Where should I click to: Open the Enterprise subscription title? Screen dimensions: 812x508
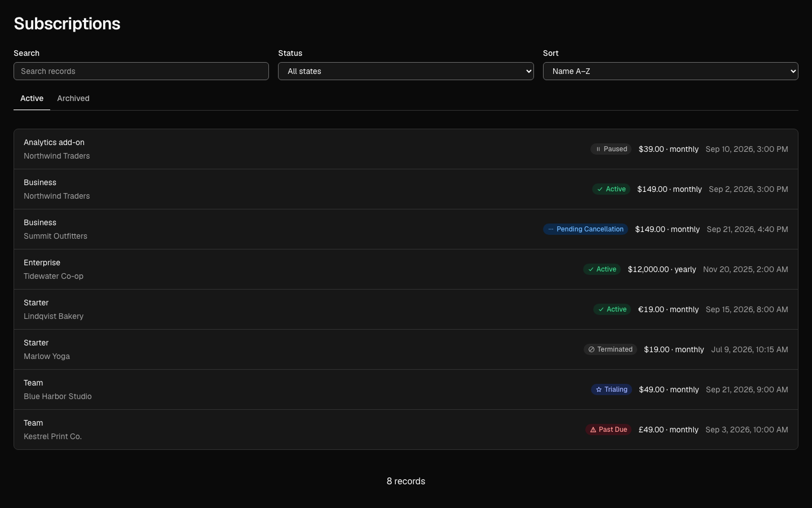[x=42, y=262]
